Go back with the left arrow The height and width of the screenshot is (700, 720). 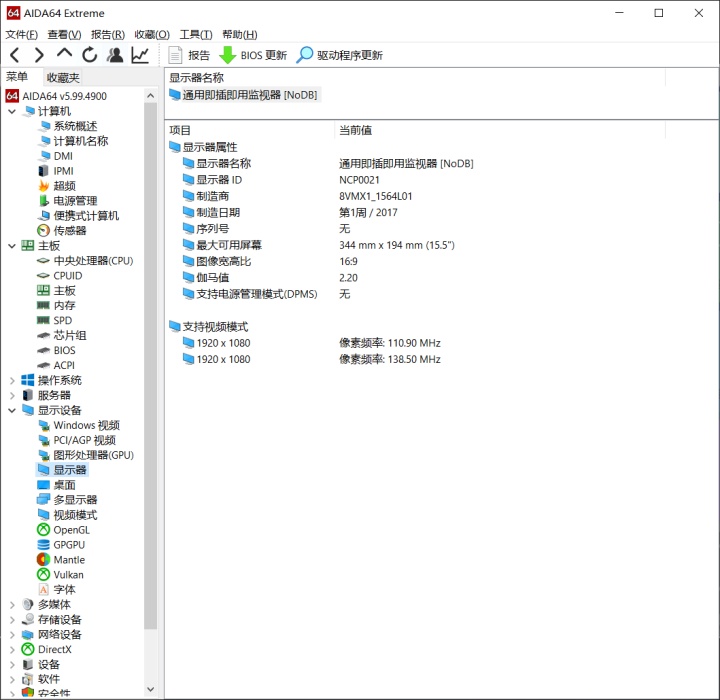[15, 55]
